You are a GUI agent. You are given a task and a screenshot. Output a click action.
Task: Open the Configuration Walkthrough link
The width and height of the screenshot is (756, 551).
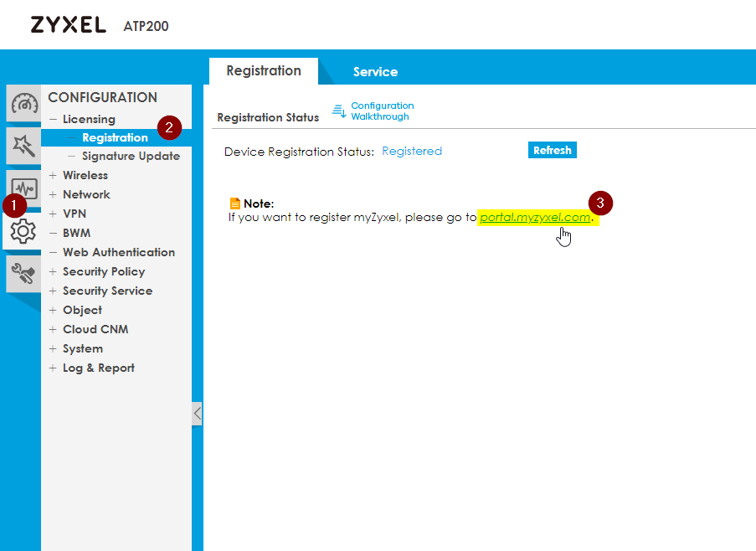[383, 111]
